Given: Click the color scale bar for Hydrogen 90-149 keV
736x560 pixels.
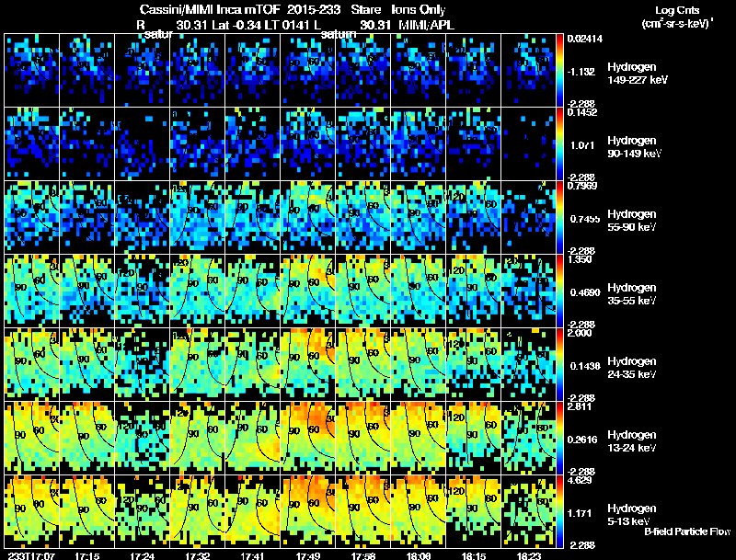Looking at the screenshot, I should (559, 144).
